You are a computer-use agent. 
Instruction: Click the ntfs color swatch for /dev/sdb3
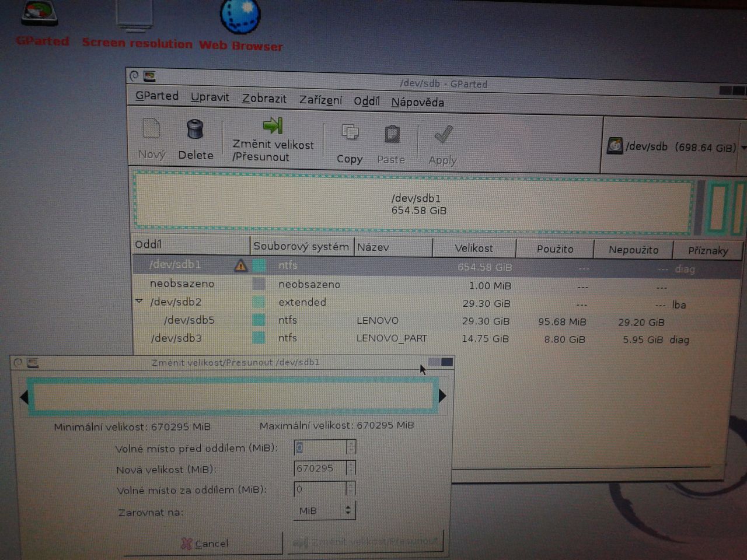click(x=259, y=338)
